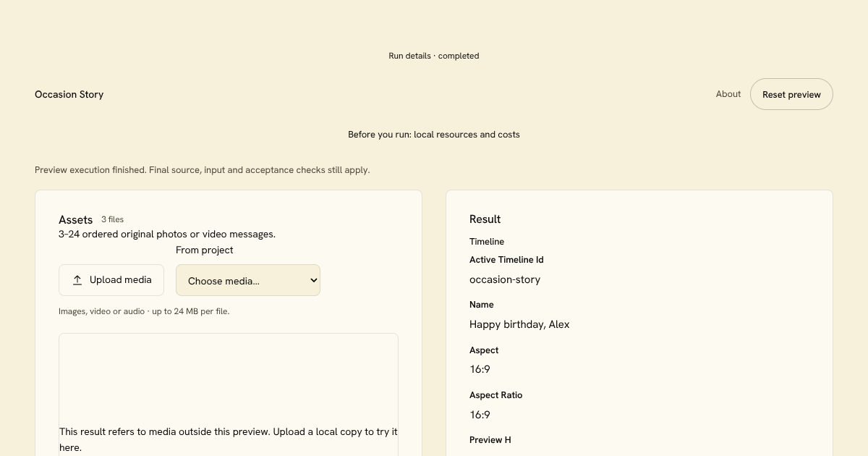Click the 16:9 value under Aspect Ratio

tap(480, 415)
